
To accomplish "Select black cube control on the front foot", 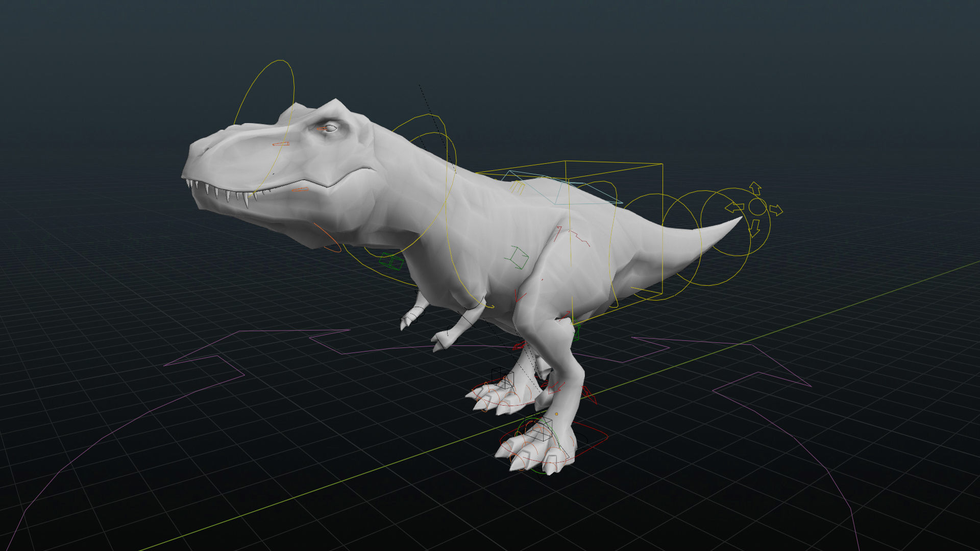I will pos(538,429).
